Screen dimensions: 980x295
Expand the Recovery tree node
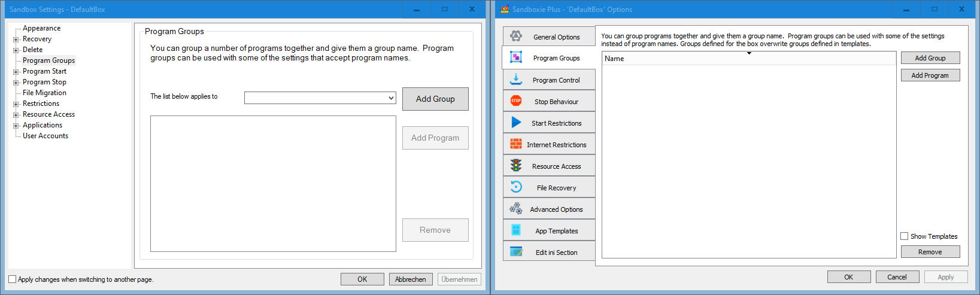16,39
